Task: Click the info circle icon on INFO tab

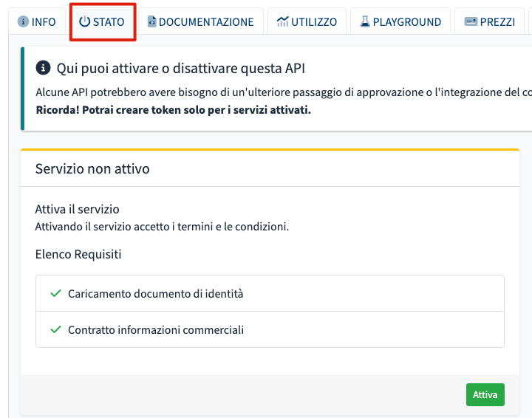Action: pyautogui.click(x=23, y=22)
